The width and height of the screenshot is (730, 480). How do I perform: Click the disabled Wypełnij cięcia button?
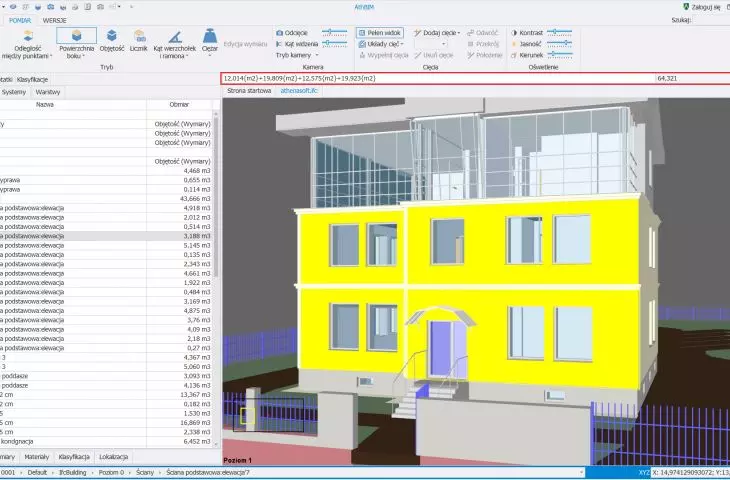pyautogui.click(x=384, y=55)
